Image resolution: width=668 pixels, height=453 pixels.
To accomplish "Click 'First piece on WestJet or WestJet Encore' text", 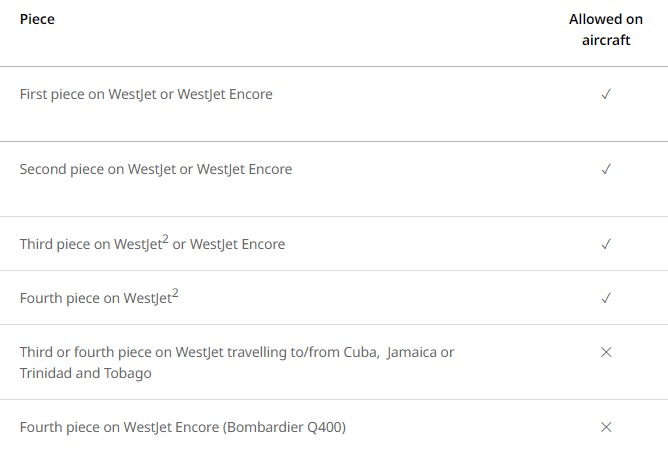I will click(146, 94).
